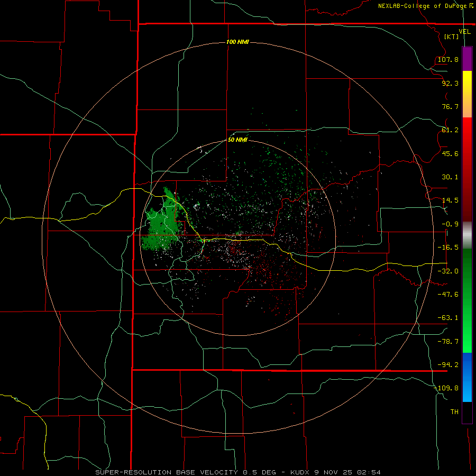This screenshot has width=476, height=476.
Task: Click the -16.5 legend value
Action: pos(448,248)
